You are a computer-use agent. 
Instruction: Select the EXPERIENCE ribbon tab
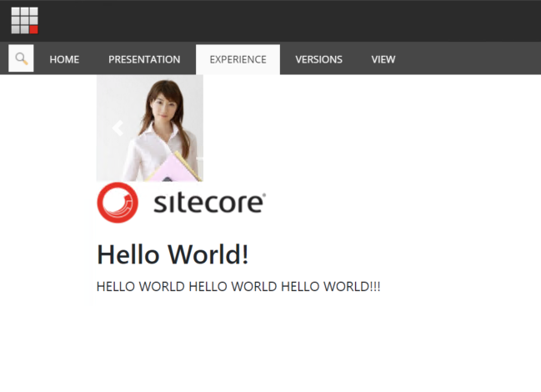click(238, 59)
